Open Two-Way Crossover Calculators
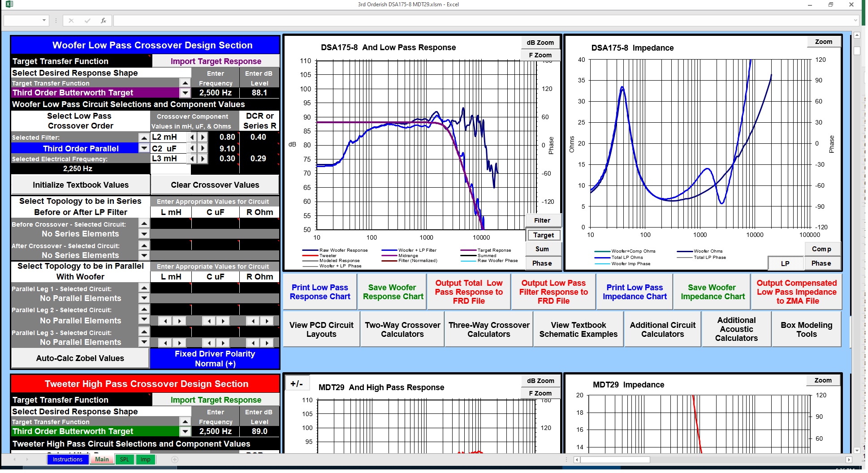868x473 pixels. [402, 330]
